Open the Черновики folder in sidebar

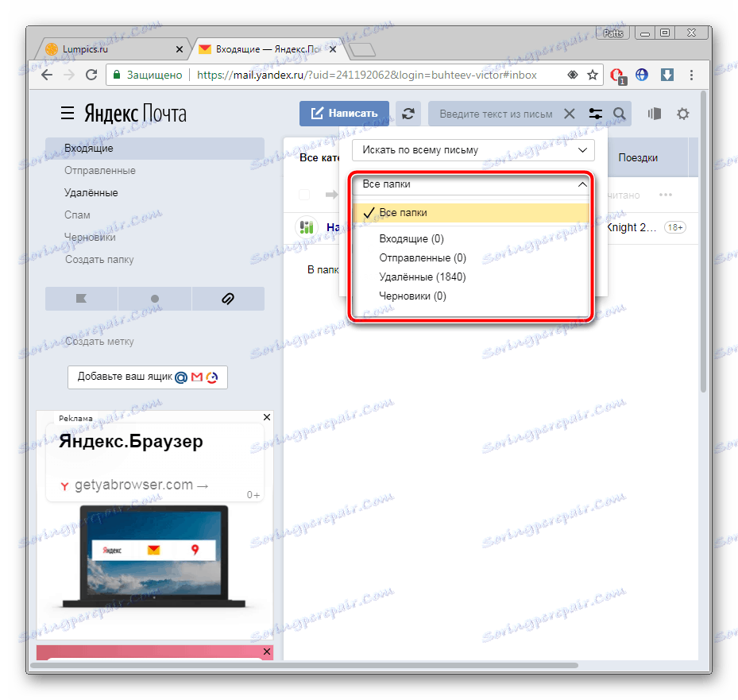(90, 238)
